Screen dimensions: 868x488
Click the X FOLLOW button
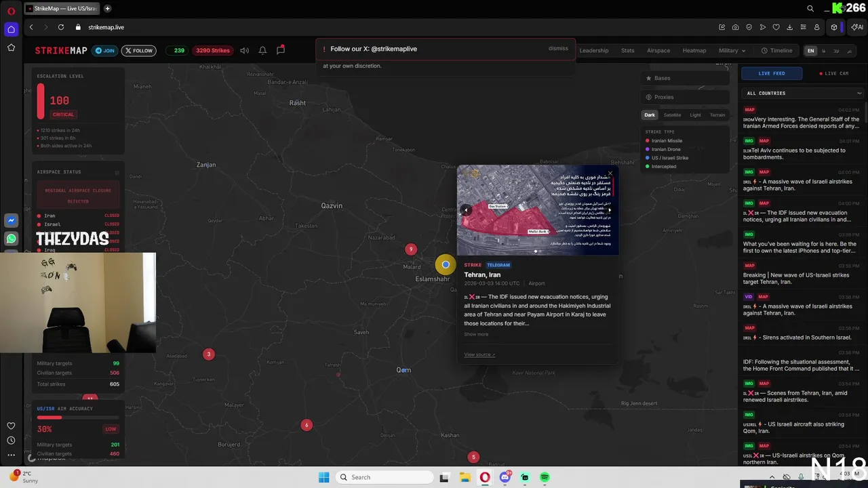click(138, 50)
